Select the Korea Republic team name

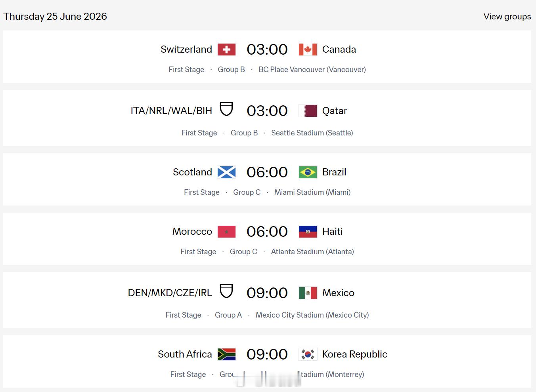(x=354, y=354)
